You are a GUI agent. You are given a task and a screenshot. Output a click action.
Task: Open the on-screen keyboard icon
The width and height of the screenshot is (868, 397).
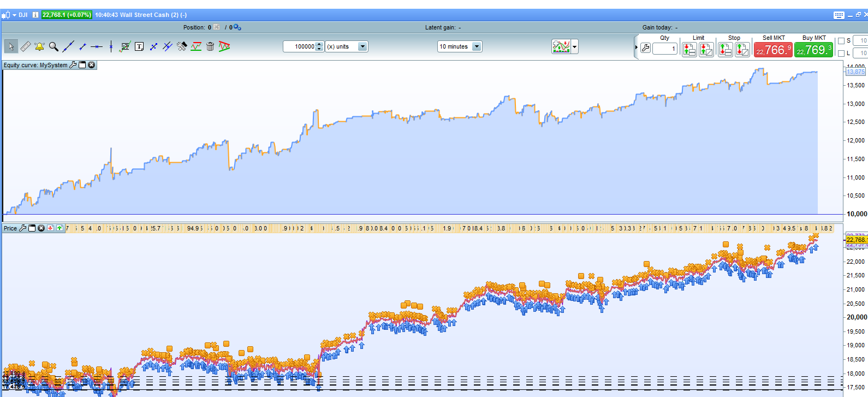pyautogui.click(x=839, y=15)
